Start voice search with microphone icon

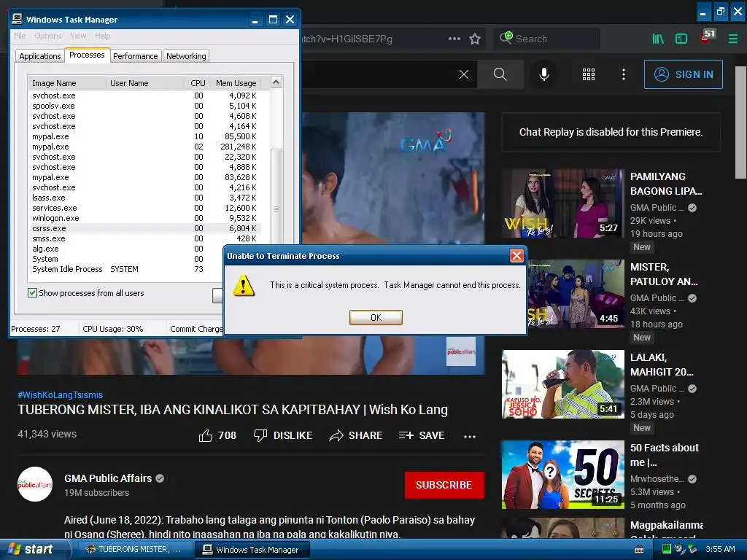[x=544, y=74]
